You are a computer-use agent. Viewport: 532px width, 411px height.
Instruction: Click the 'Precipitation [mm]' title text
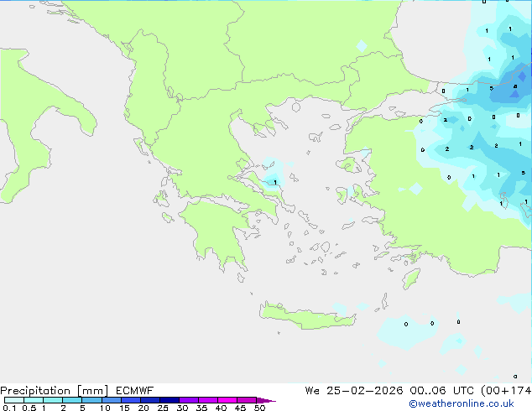(x=54, y=391)
